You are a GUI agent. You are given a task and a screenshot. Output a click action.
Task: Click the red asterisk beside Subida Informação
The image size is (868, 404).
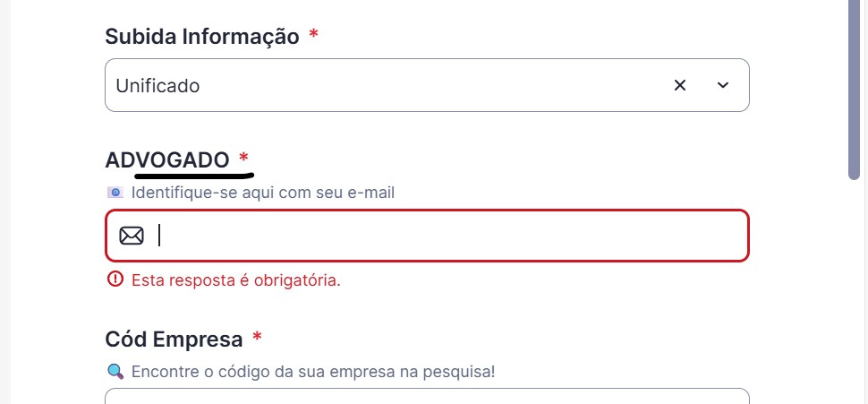314,34
